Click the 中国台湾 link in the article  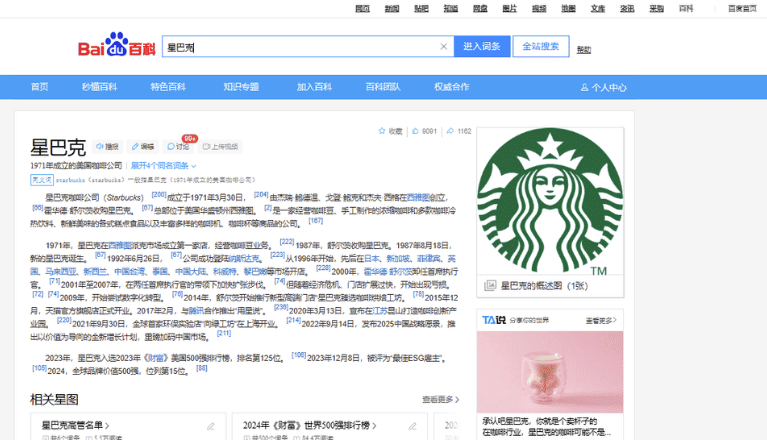pyautogui.click(x=130, y=271)
